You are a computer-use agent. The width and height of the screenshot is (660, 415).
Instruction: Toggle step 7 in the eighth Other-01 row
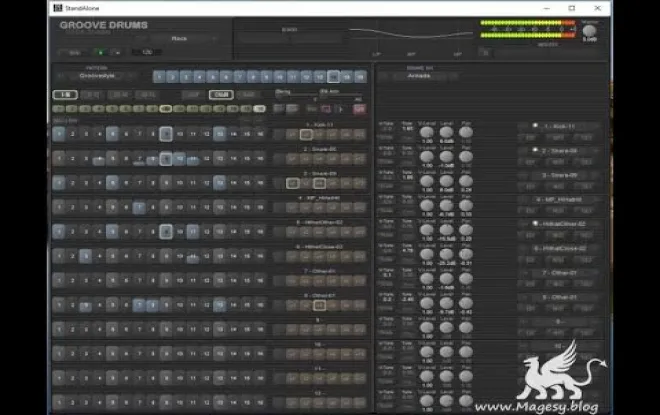click(139, 305)
